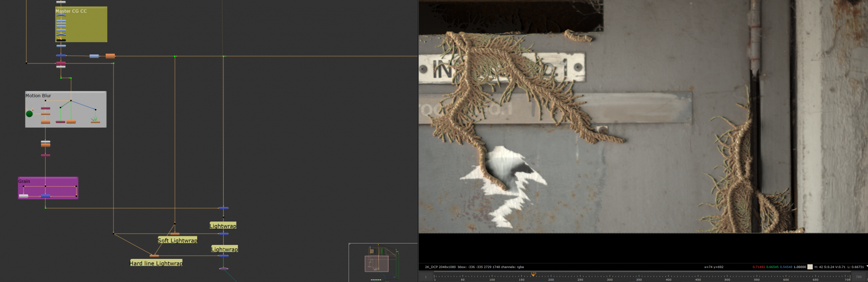
Task: Click the Motion Blur backdrop title
Action: 38,96
